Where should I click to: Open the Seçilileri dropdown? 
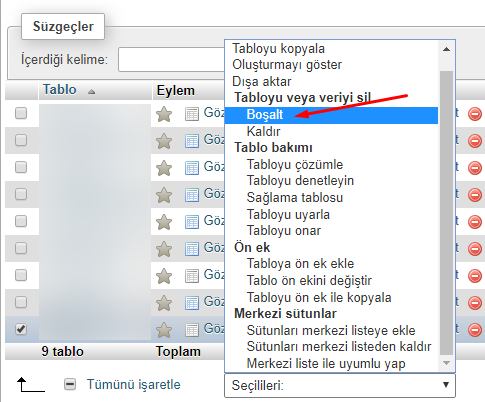coord(340,385)
